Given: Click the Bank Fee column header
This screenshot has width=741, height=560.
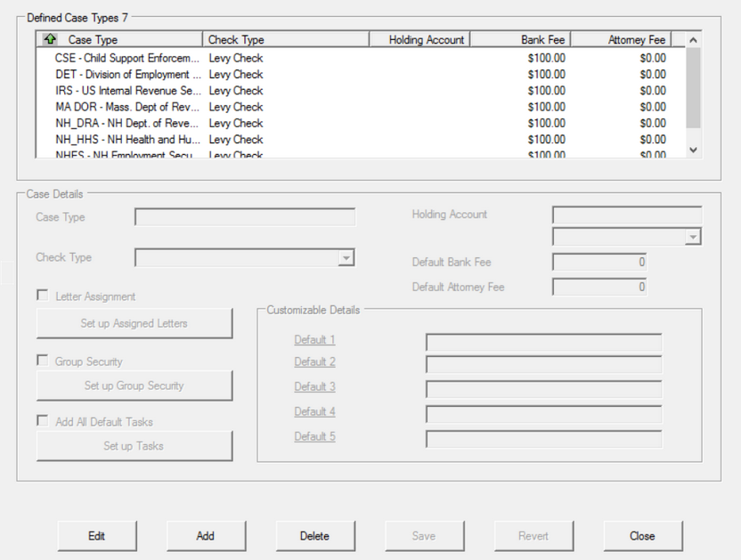Looking at the screenshot, I should tap(520, 40).
